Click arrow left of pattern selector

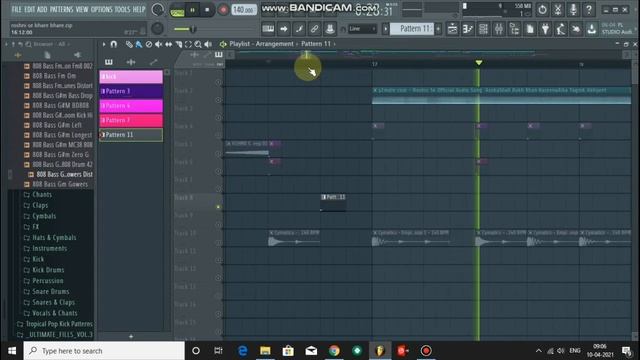[x=385, y=29]
